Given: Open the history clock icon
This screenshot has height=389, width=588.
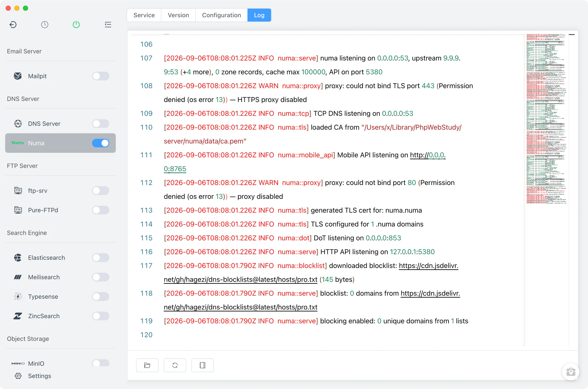Looking at the screenshot, I should point(45,25).
